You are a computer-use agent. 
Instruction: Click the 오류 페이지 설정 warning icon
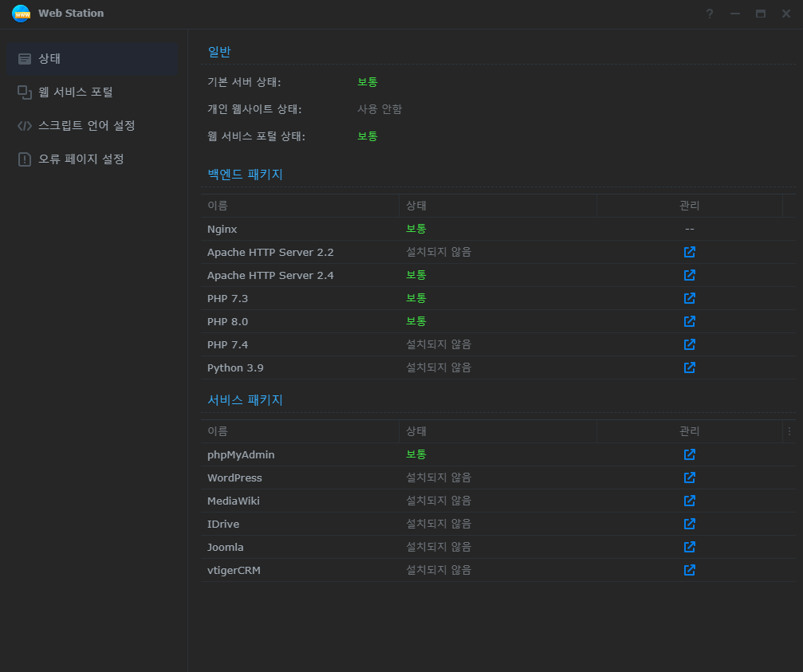(x=25, y=159)
